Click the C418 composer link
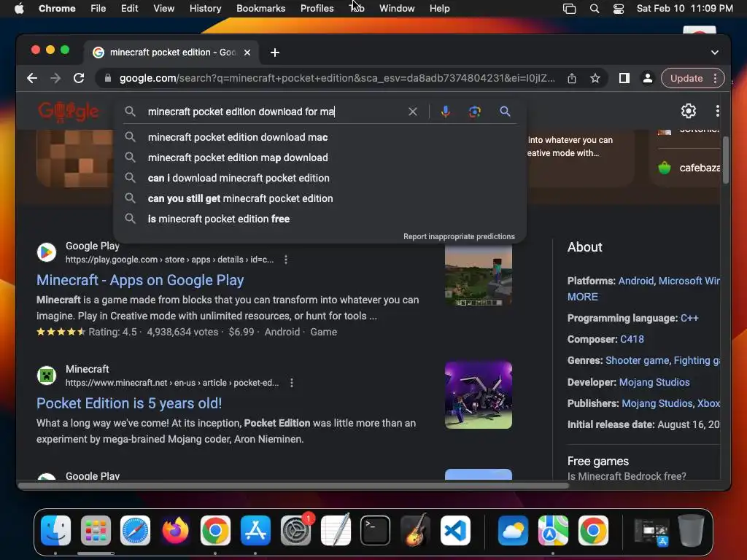The image size is (747, 560). (632, 339)
